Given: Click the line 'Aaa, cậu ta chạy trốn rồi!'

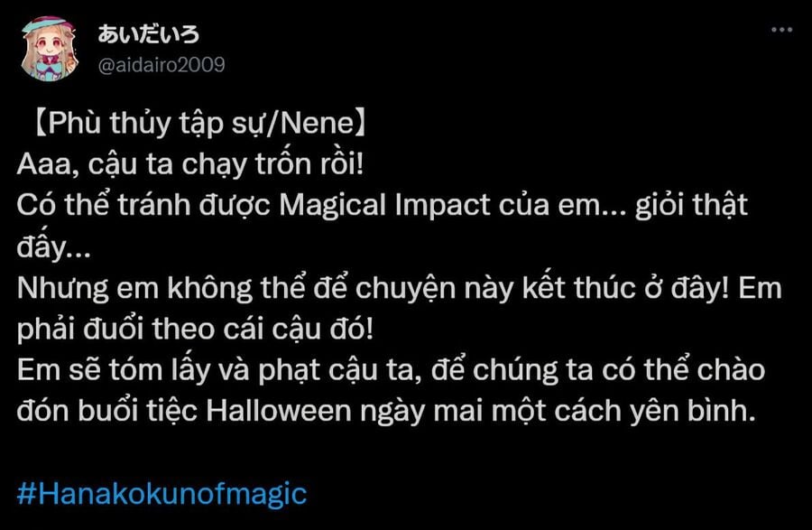Looking at the screenshot, I should pyautogui.click(x=190, y=164).
